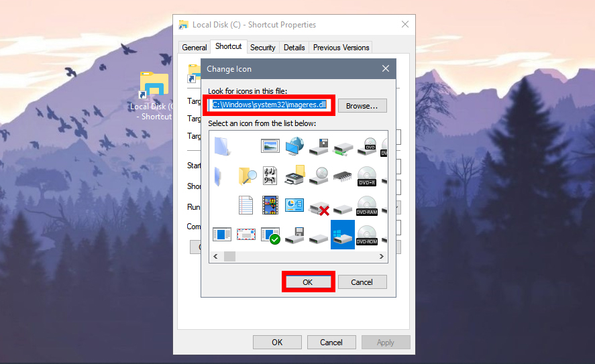The image size is (595, 364).
Task: Select the disconnected drive icon with red X
Action: pos(319,208)
